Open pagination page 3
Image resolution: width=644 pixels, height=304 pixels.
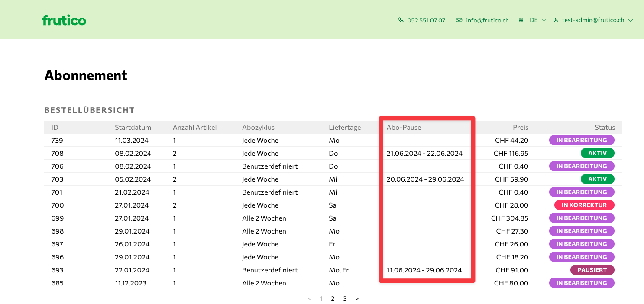coord(345,298)
